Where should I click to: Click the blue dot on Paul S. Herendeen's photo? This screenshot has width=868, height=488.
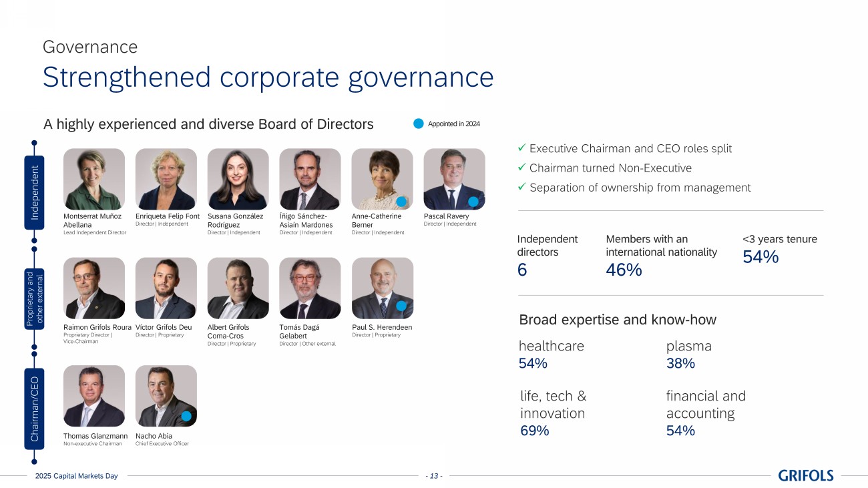401,306
